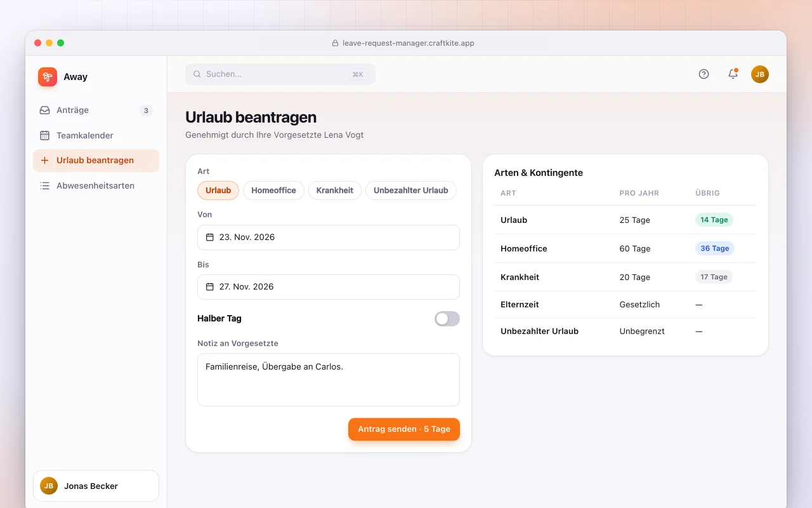Viewport: 812px width, 508px height.
Task: Open help via the question mark icon
Action: coord(704,74)
